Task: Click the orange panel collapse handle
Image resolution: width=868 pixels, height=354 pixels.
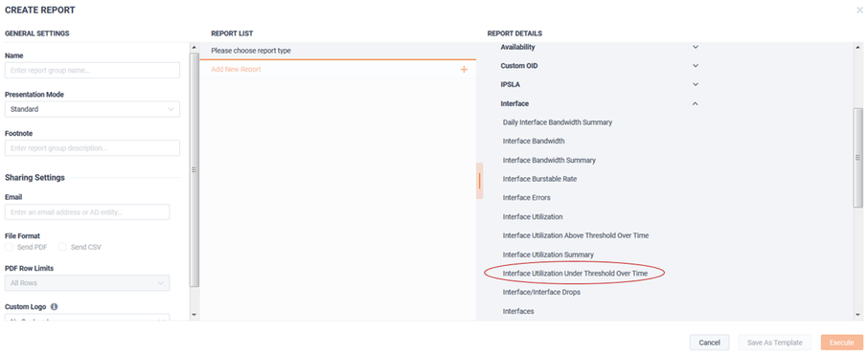Action: pos(479,181)
